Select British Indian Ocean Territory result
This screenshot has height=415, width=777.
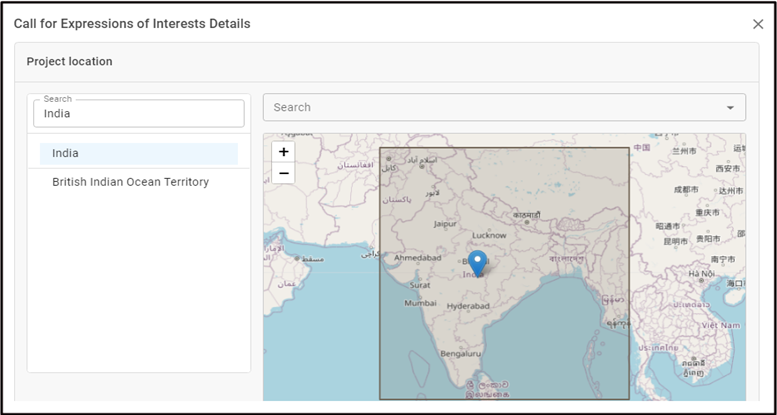(130, 182)
